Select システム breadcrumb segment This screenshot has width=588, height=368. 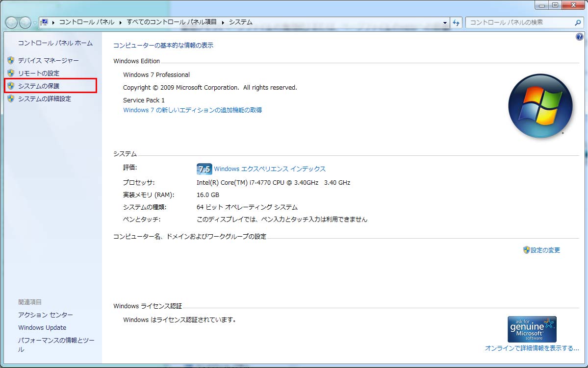(x=241, y=22)
